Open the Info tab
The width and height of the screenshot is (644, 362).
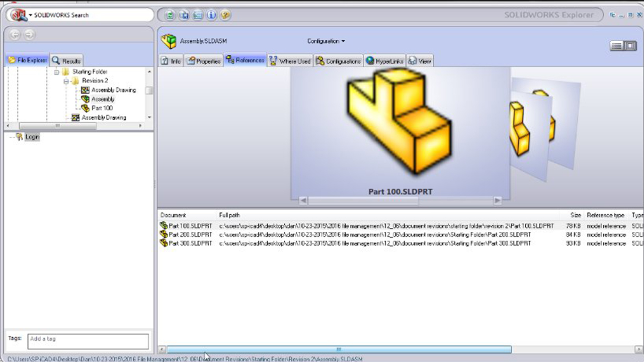[171, 60]
